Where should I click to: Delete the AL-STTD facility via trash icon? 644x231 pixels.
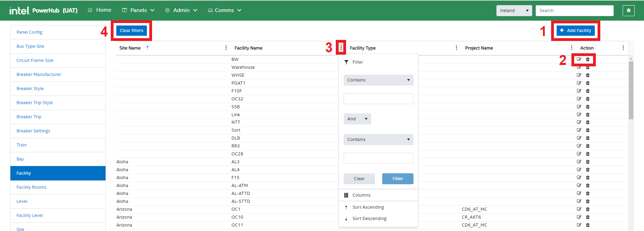click(588, 201)
